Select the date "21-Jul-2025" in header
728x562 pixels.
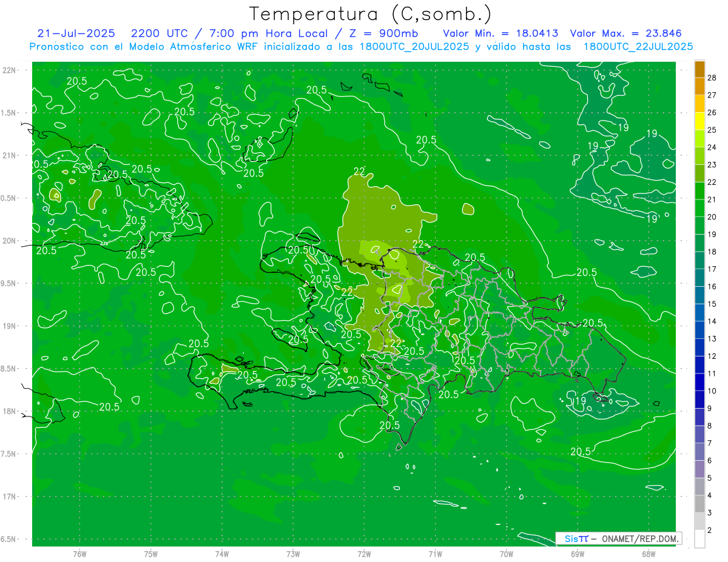click(76, 33)
